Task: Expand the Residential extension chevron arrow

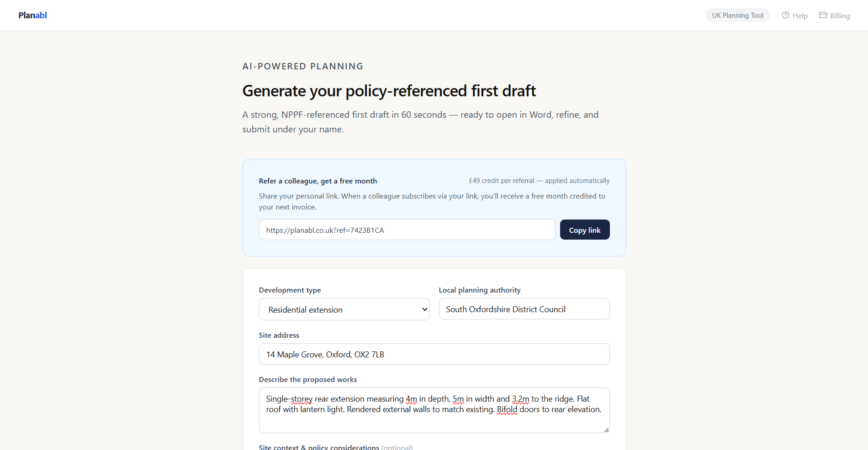Action: pos(424,309)
